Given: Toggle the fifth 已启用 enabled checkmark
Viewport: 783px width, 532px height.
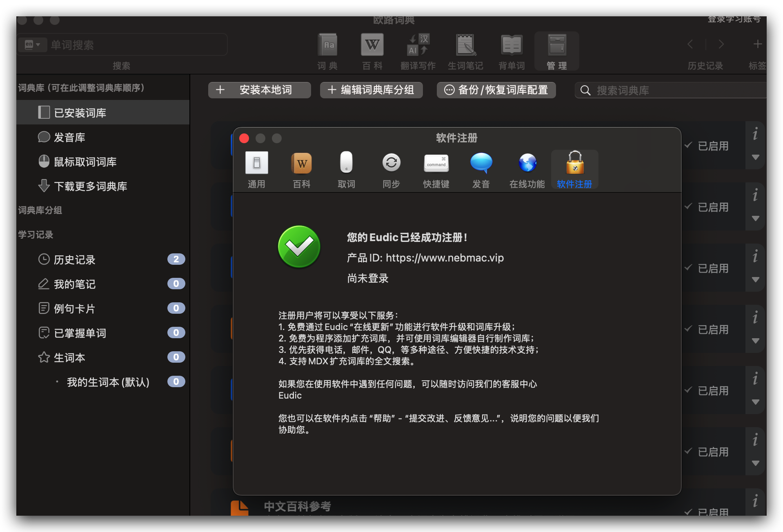Looking at the screenshot, I should coord(689,390).
